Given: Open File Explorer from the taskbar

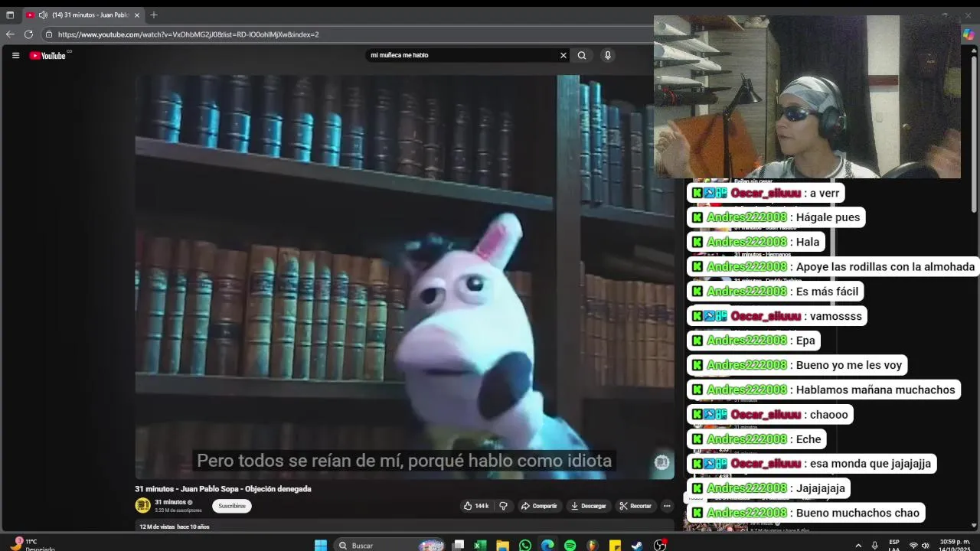Looking at the screenshot, I should pos(502,545).
